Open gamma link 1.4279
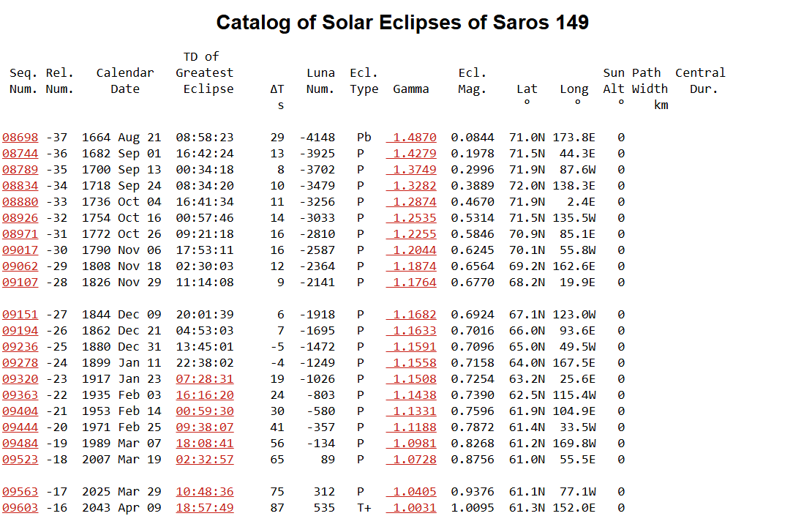 pyautogui.click(x=411, y=154)
